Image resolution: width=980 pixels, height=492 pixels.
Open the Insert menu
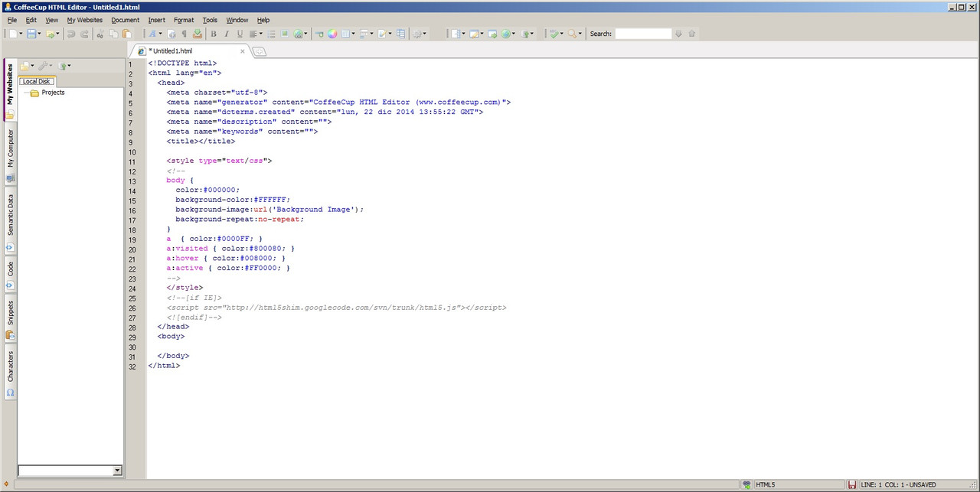156,20
